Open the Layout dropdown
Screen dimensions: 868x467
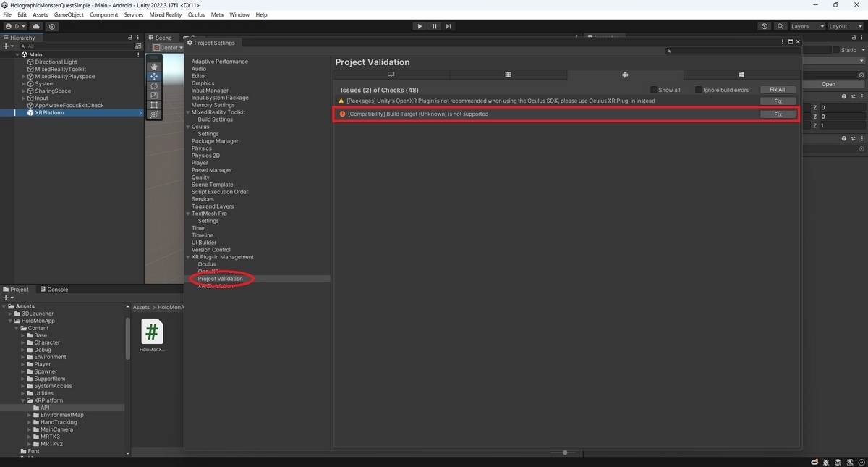pyautogui.click(x=846, y=26)
